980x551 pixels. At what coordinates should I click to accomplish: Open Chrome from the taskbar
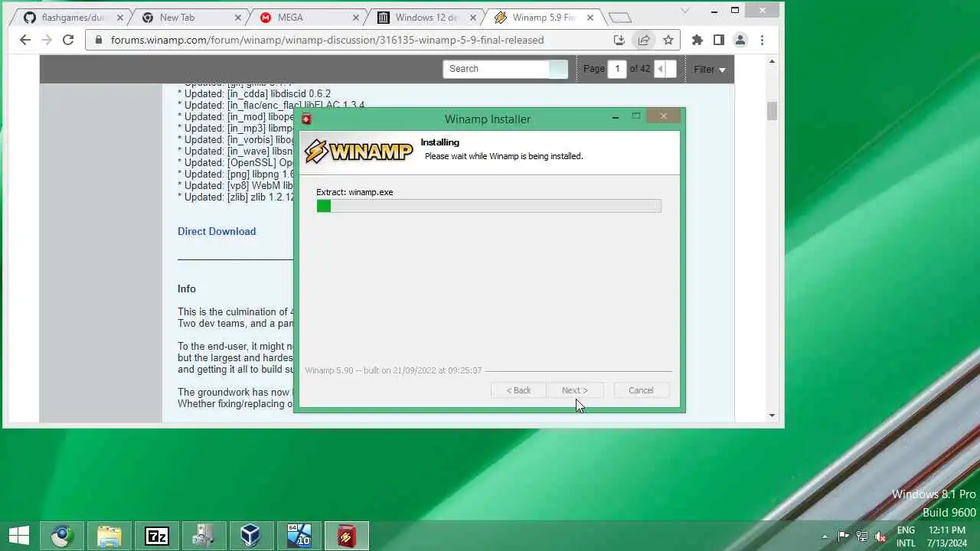click(x=61, y=536)
